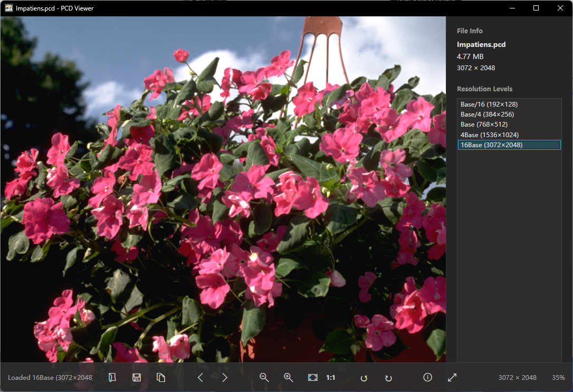Maximize the PCD Viewer window
Viewport: 573px width, 392px height.
pos(536,8)
